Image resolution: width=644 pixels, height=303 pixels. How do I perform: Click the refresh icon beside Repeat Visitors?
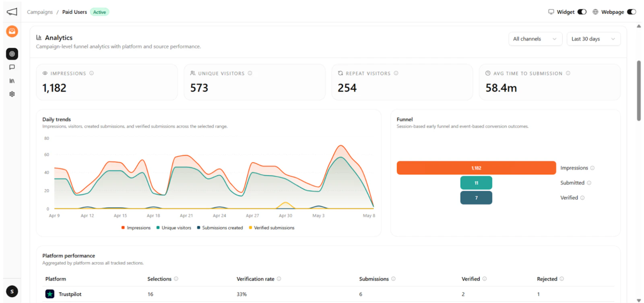pyautogui.click(x=341, y=73)
